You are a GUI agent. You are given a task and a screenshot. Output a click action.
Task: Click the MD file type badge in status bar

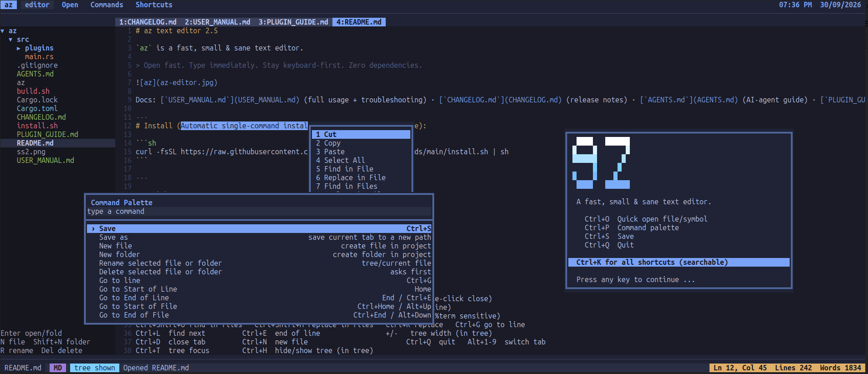(x=57, y=368)
